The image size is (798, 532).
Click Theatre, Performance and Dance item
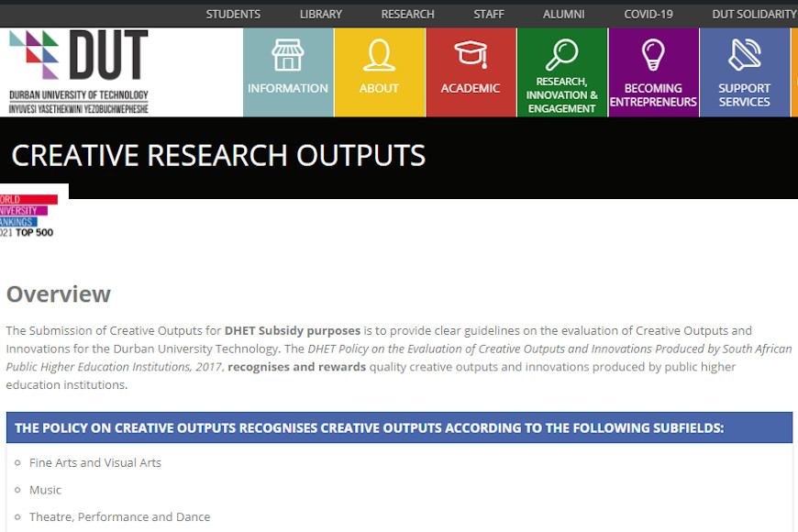tap(119, 517)
